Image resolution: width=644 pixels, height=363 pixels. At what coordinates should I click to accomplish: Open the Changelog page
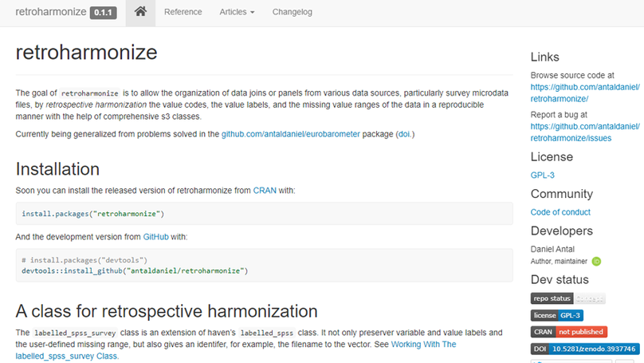coord(292,12)
